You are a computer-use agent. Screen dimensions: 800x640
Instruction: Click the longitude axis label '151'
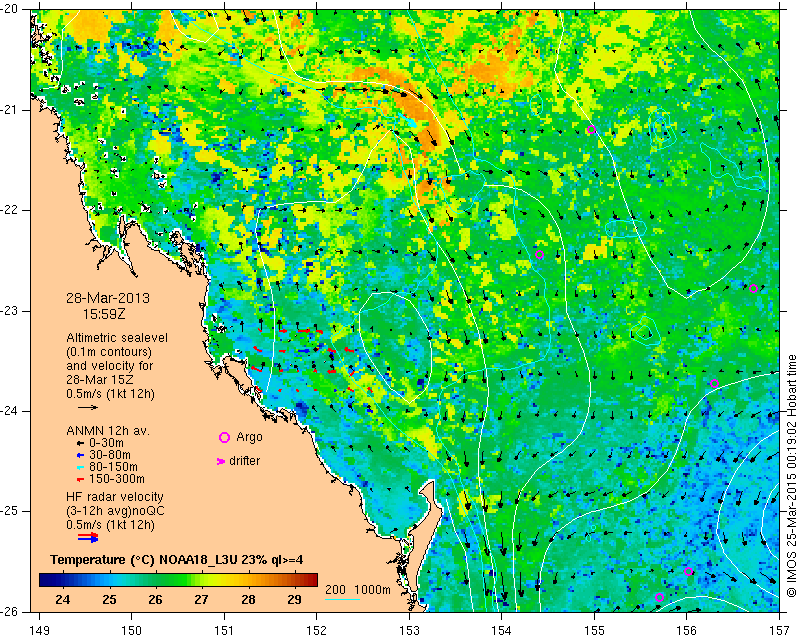coord(224,631)
